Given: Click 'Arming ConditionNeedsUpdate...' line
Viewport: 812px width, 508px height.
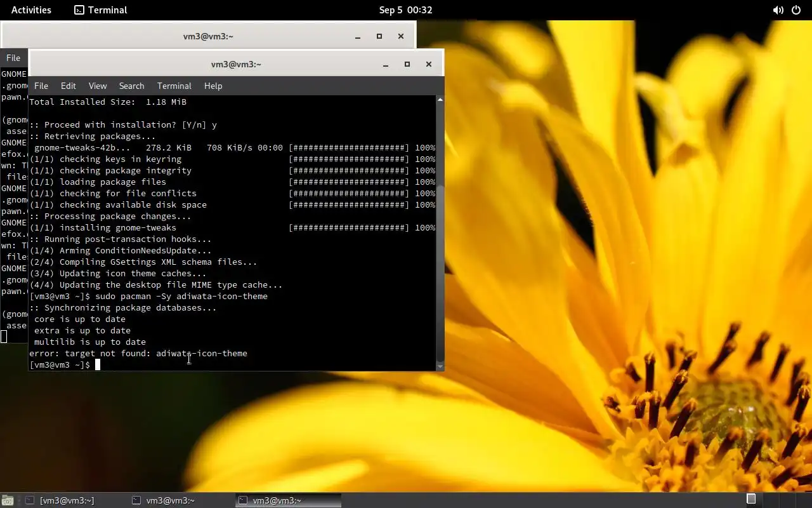Looking at the screenshot, I should click(x=121, y=250).
